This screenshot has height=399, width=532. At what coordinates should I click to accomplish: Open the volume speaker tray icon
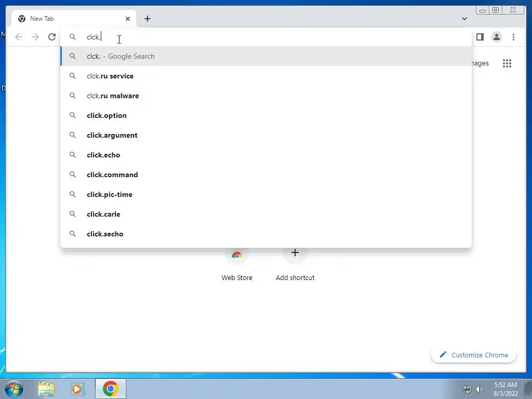pos(480,389)
